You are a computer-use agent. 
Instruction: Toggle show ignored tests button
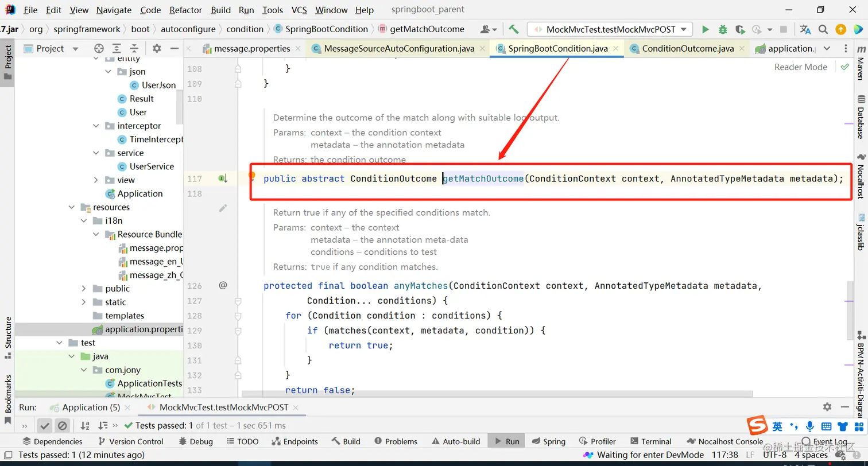pos(63,426)
